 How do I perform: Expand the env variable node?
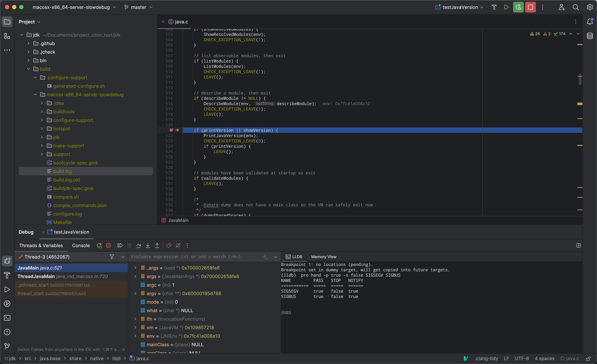tap(135, 336)
